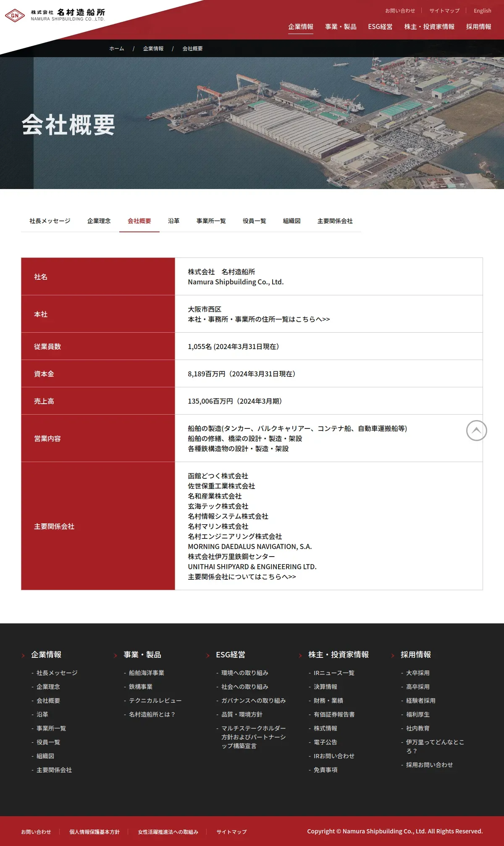This screenshot has width=504, height=846.
Task: Open footer link 有価証券報告書
Action: tap(334, 715)
